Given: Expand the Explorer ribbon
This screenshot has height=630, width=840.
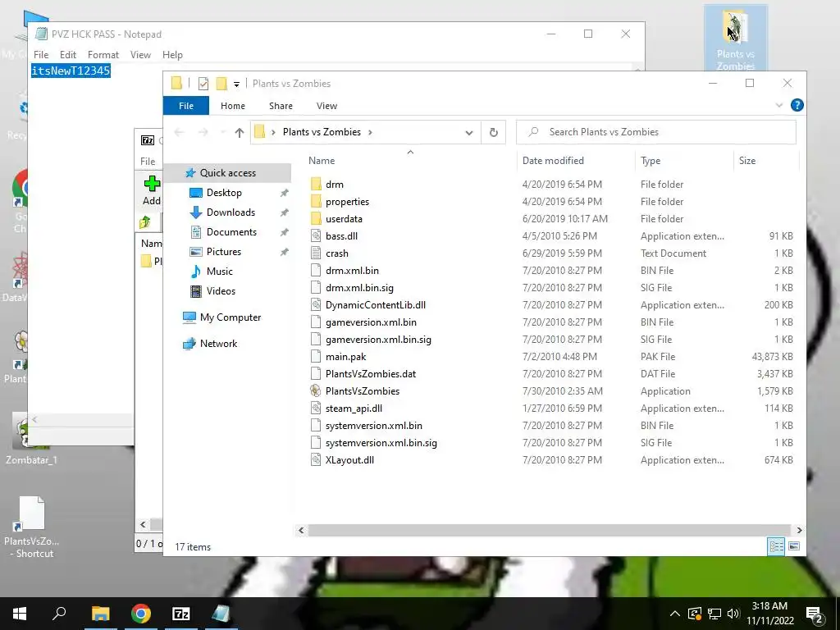Looking at the screenshot, I should click(x=779, y=106).
